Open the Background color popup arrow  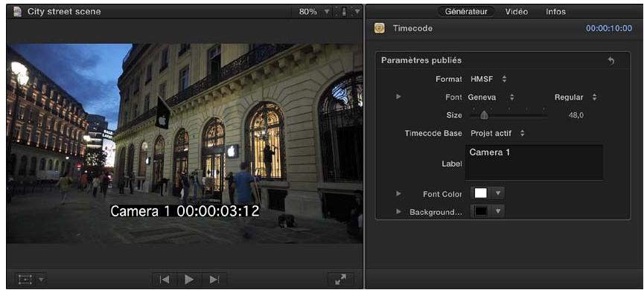(498, 212)
